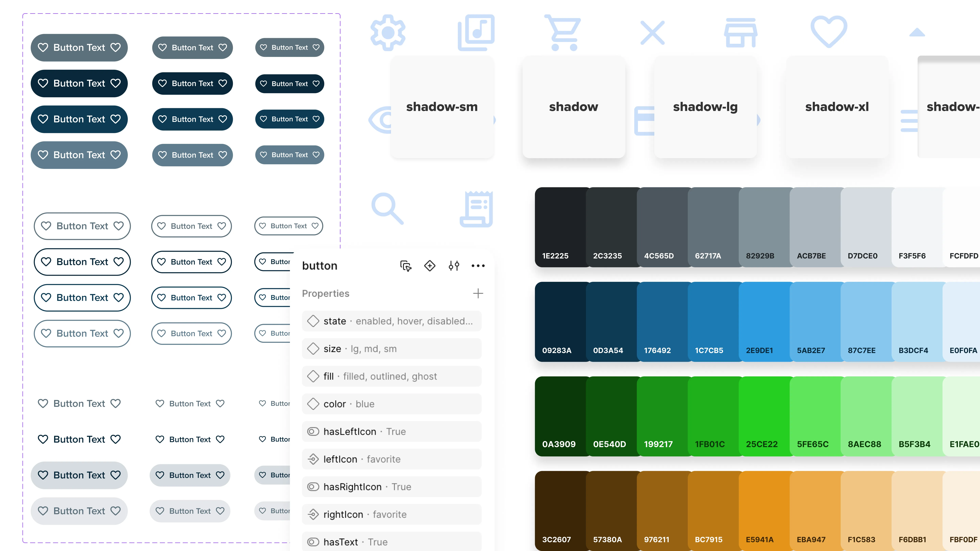Open the properties adjust sliders icon
The image size is (980, 551).
pyautogui.click(x=454, y=265)
